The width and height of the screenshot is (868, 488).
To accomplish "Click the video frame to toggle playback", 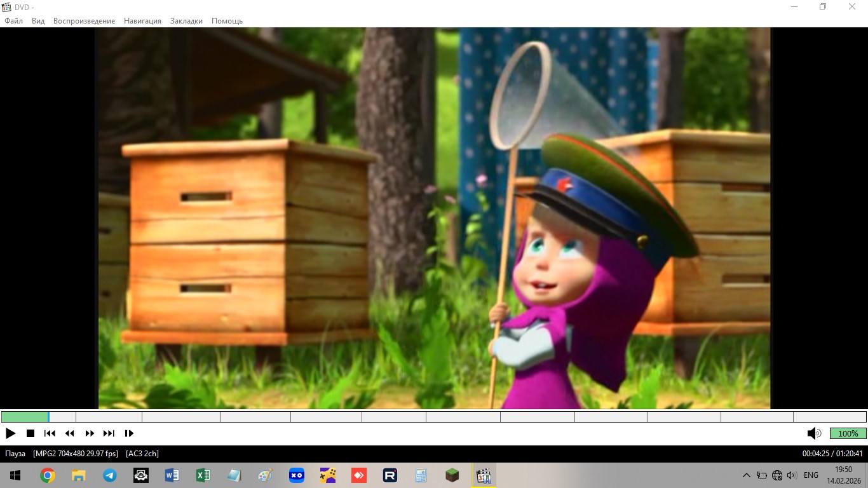I will pos(433,218).
